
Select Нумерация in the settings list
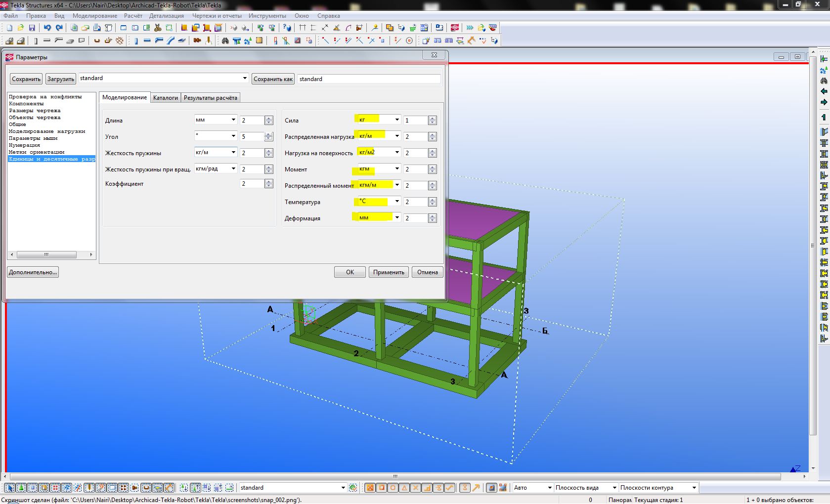point(24,145)
